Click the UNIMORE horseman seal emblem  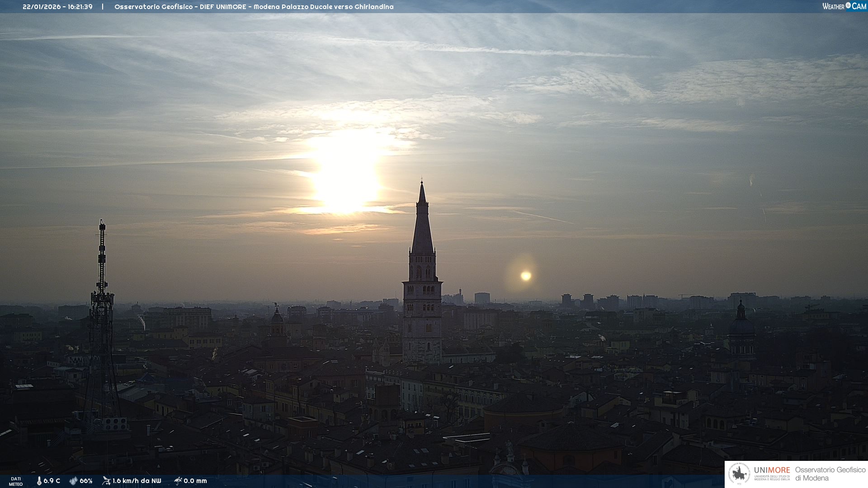[740, 474]
